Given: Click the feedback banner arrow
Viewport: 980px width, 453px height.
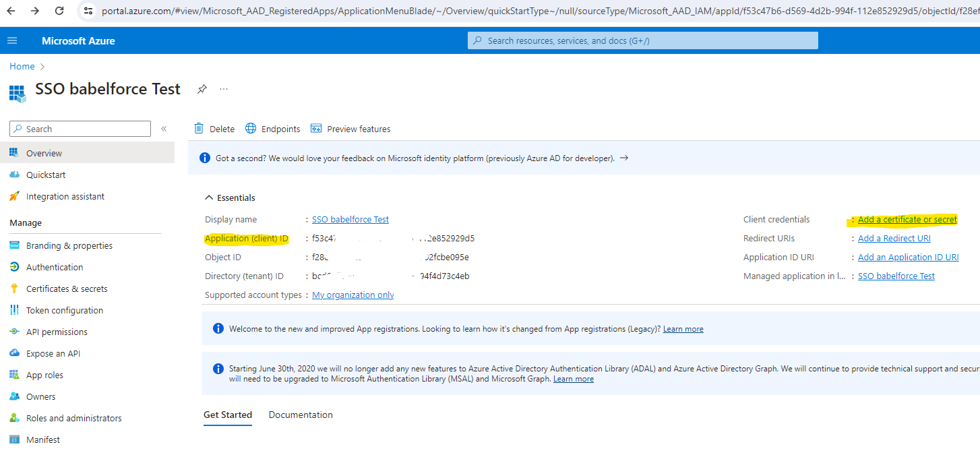Looking at the screenshot, I should pyautogui.click(x=624, y=158).
